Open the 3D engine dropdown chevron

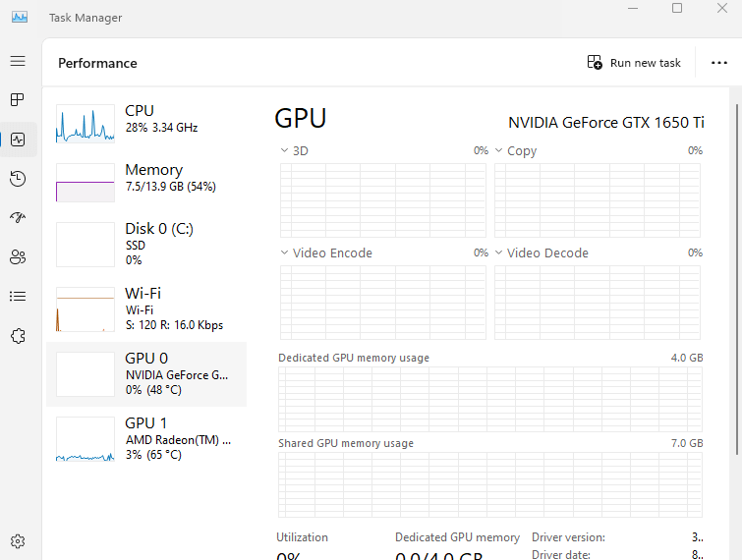click(284, 150)
